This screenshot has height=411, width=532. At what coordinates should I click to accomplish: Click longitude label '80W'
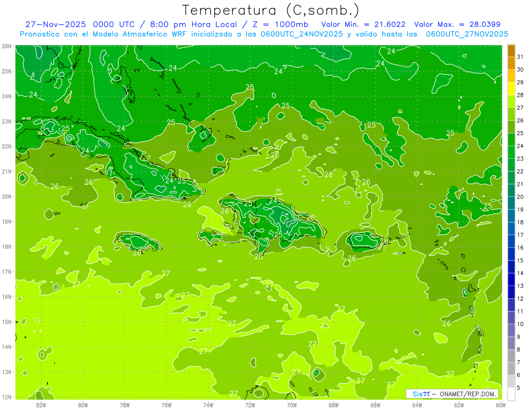[83, 405]
